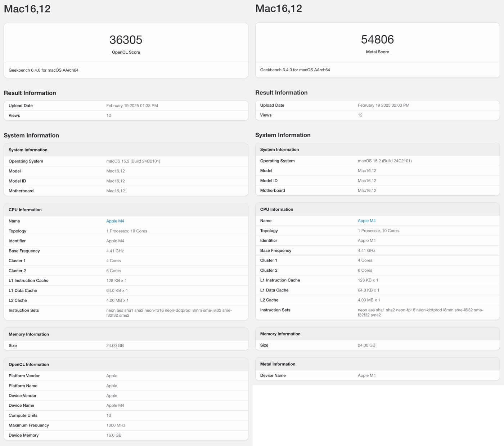Click Cluster 1 value '4 Cores' in the OpenCL result
504x446 pixels.
113,261
